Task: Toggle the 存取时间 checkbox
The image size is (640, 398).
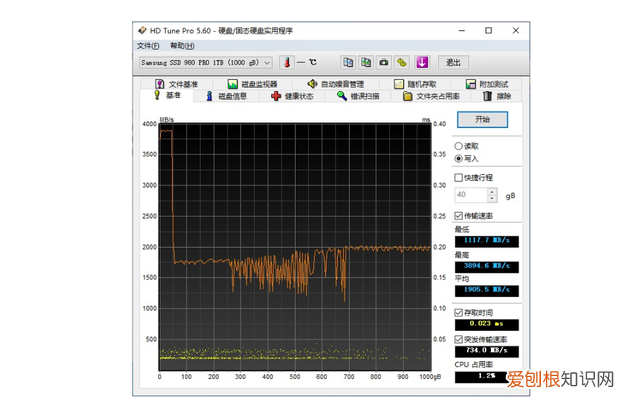Action: pos(458,313)
